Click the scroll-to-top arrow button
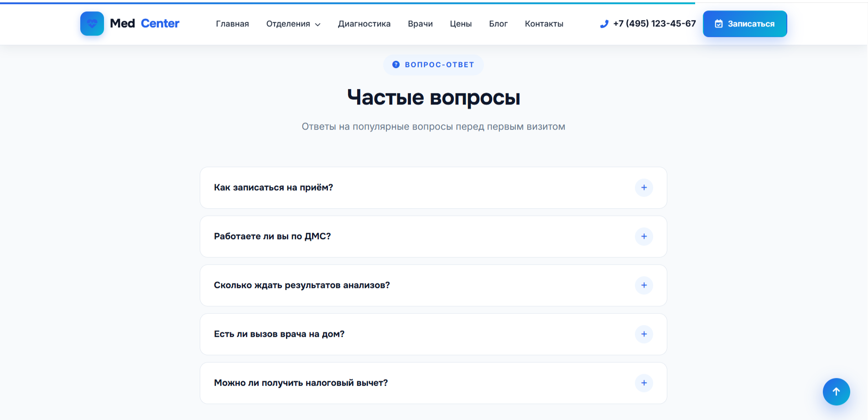 point(836,392)
